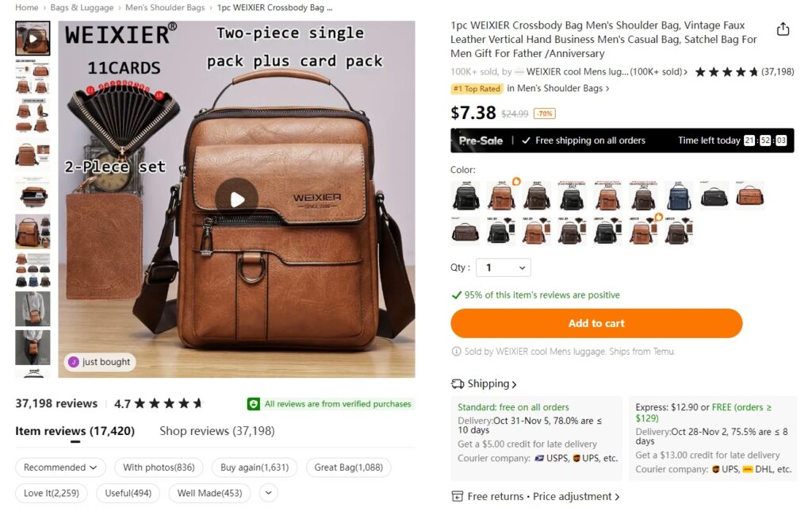This screenshot has height=508, width=812.
Task: Filter reviews by With photos tag
Action: pyautogui.click(x=159, y=468)
